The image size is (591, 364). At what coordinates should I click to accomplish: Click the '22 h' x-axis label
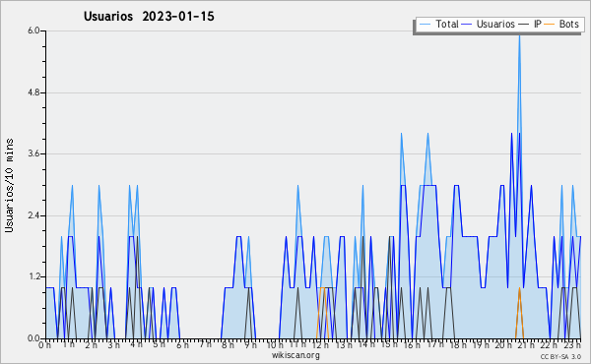[549, 344]
